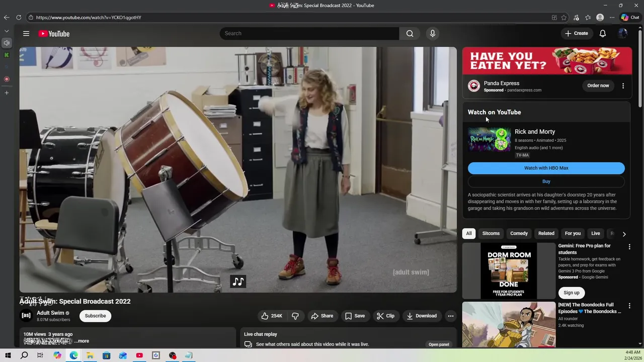Share the Special Broadcast video
Viewport: 644px width, 362px height.
pos(322,316)
